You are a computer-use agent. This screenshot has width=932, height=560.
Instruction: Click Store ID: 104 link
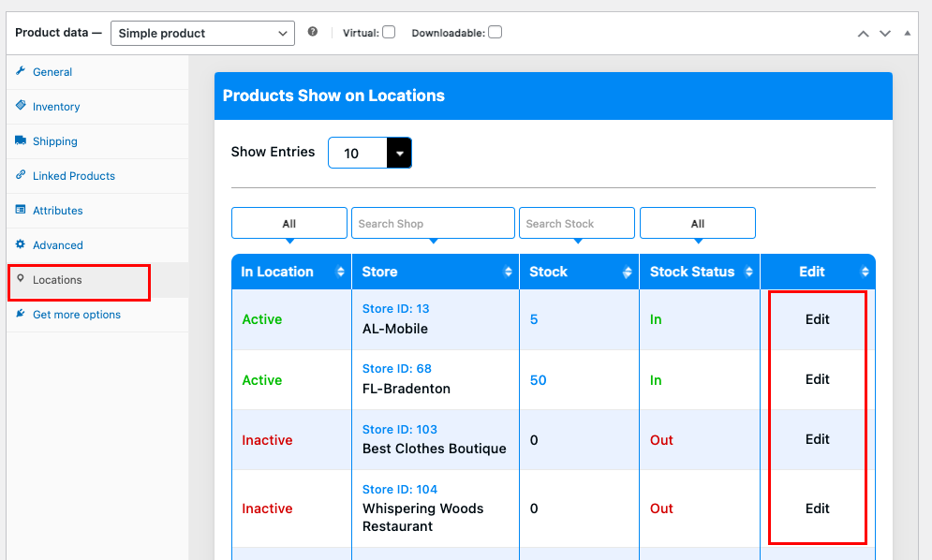(399, 489)
